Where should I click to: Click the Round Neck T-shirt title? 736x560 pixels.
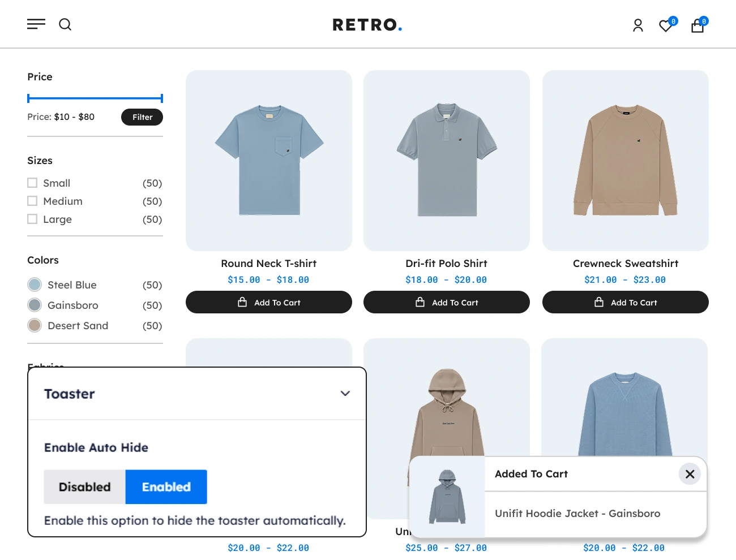point(269,264)
